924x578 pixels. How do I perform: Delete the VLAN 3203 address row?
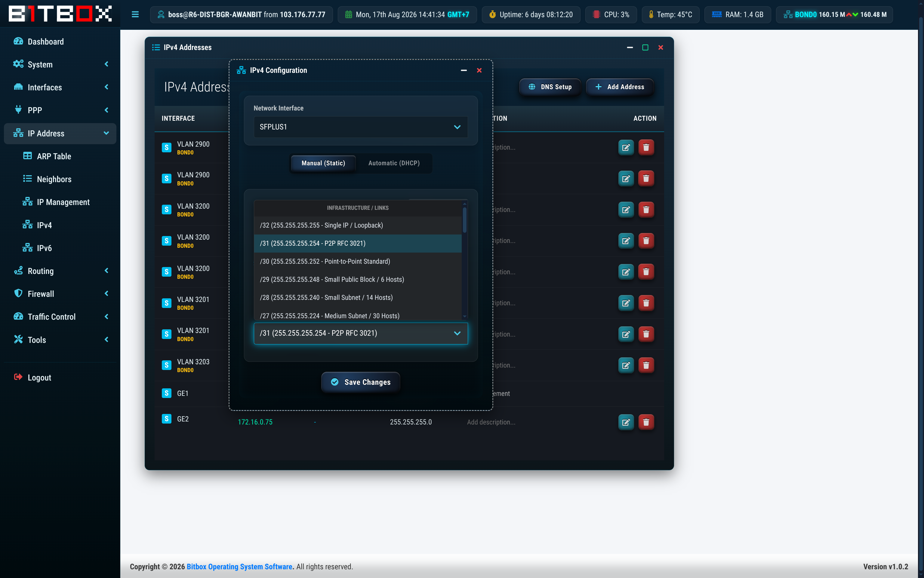click(646, 365)
